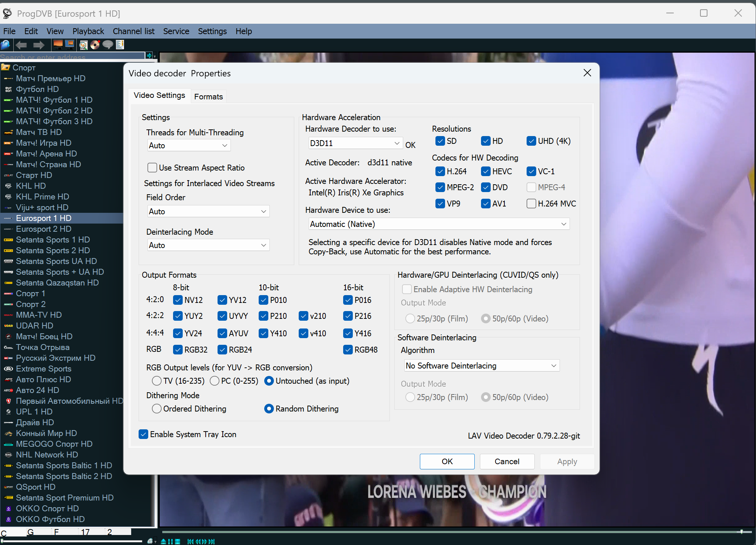Image resolution: width=756 pixels, height=545 pixels.
Task: Open the Hardware Decoder D3D11 dropdown
Action: pyautogui.click(x=355, y=143)
